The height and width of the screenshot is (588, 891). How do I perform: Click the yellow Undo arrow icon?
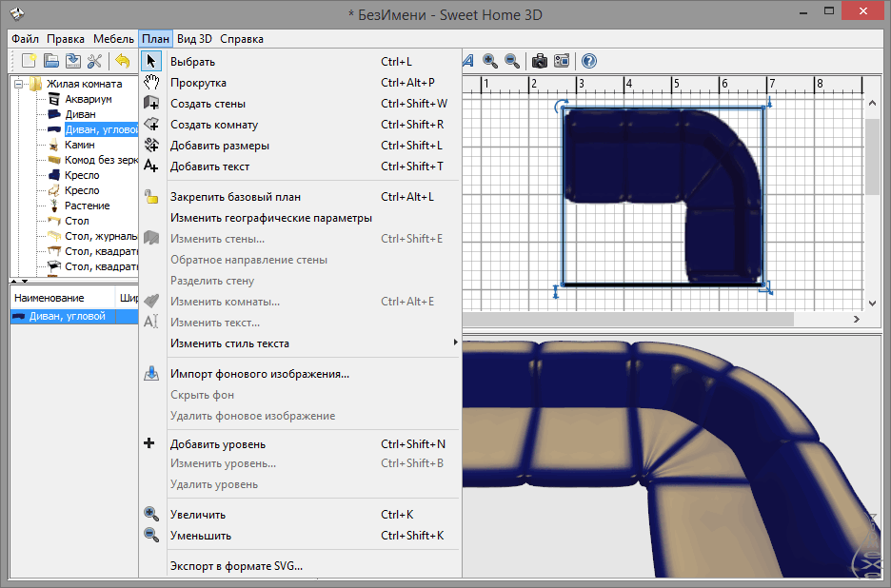122,61
